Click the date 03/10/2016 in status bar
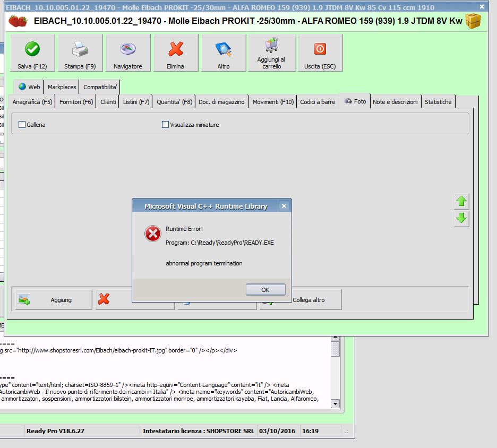The width and height of the screenshot is (497, 448). [x=277, y=431]
